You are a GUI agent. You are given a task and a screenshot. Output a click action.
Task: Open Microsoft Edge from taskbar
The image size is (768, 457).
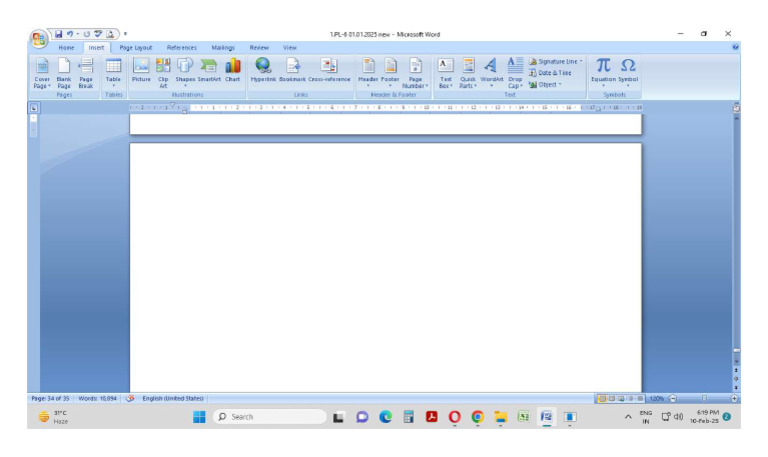point(385,417)
